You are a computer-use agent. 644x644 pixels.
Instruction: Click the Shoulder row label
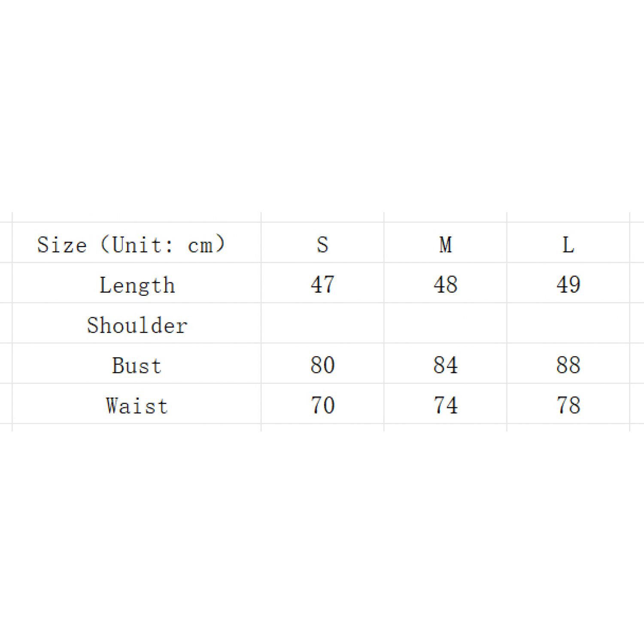137,325
